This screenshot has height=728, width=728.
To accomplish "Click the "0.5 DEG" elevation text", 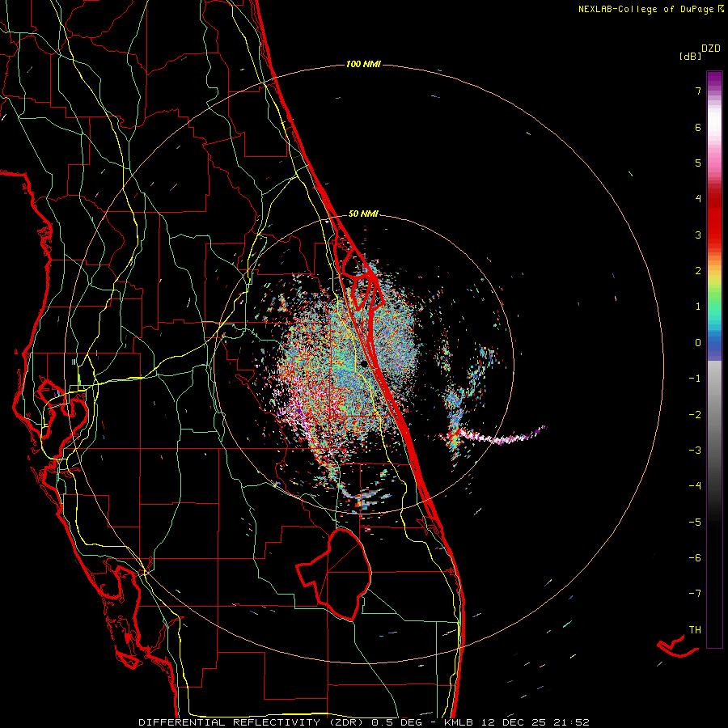I will click(x=396, y=722).
